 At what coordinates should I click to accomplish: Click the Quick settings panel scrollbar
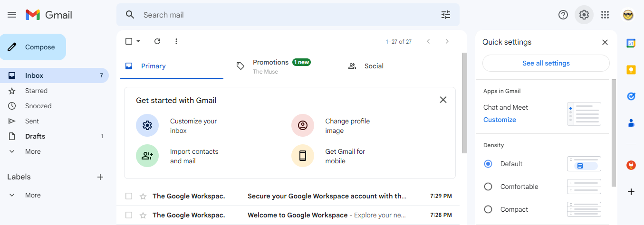point(614,133)
